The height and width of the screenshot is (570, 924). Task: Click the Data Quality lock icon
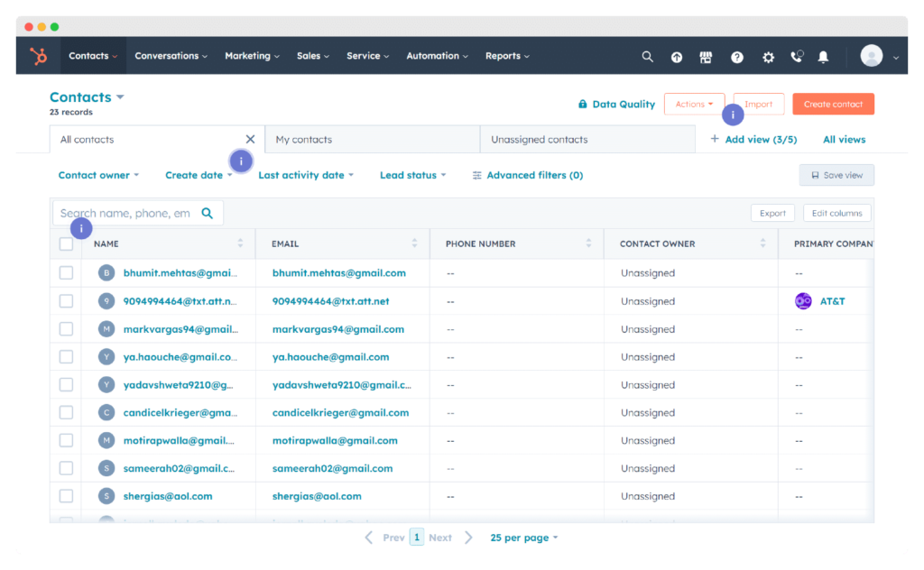[x=582, y=105]
